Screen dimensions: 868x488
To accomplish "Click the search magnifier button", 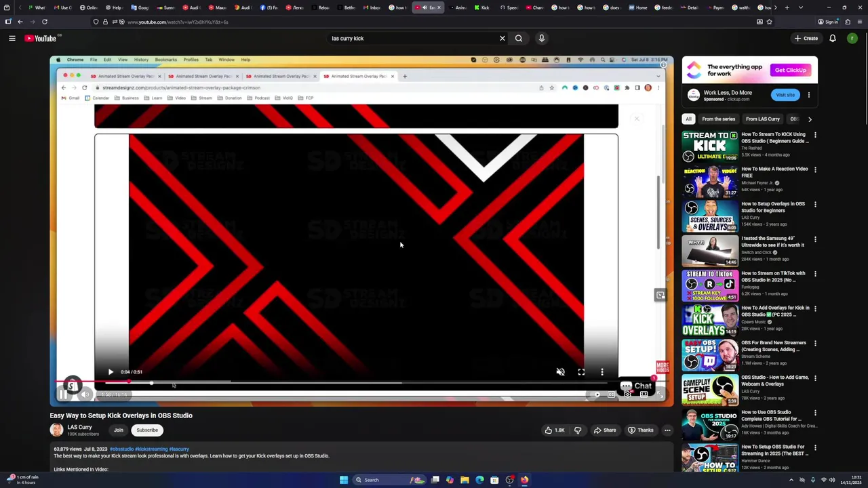I will tap(519, 39).
